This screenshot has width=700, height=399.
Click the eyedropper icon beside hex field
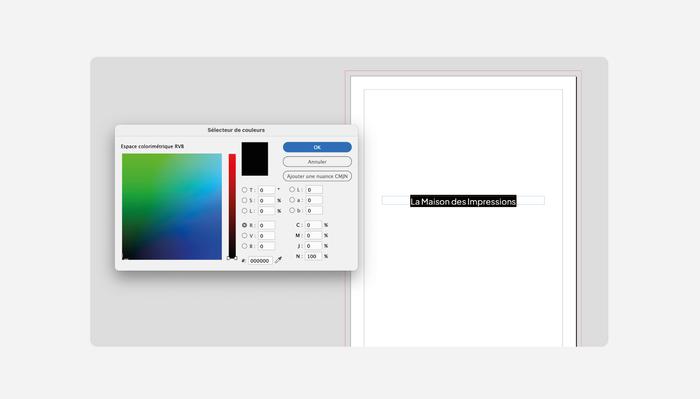point(278,260)
